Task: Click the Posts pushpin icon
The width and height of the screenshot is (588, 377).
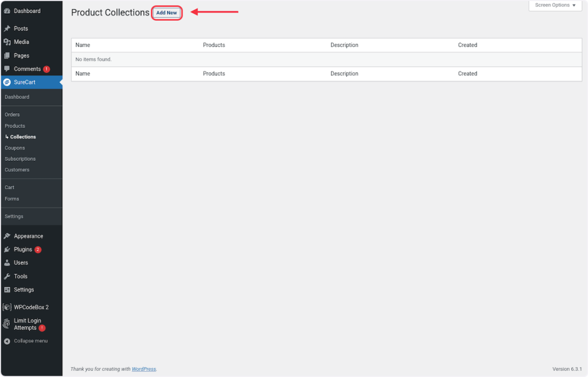Action: (7, 29)
